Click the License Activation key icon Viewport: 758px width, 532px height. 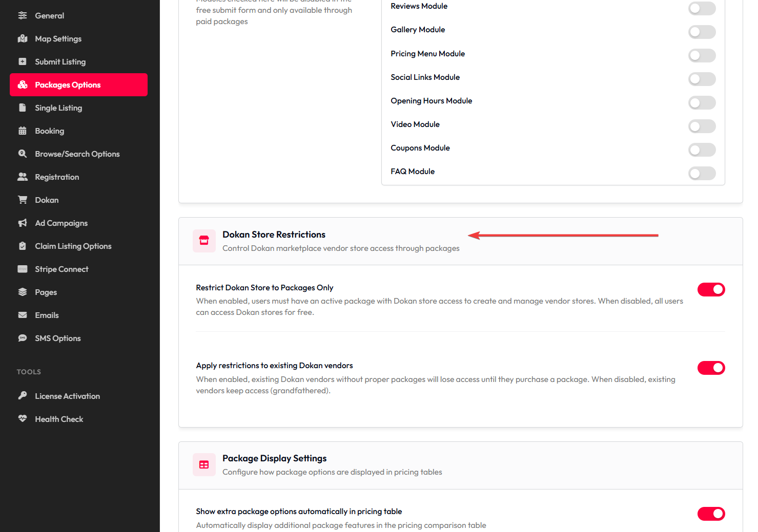click(x=23, y=396)
